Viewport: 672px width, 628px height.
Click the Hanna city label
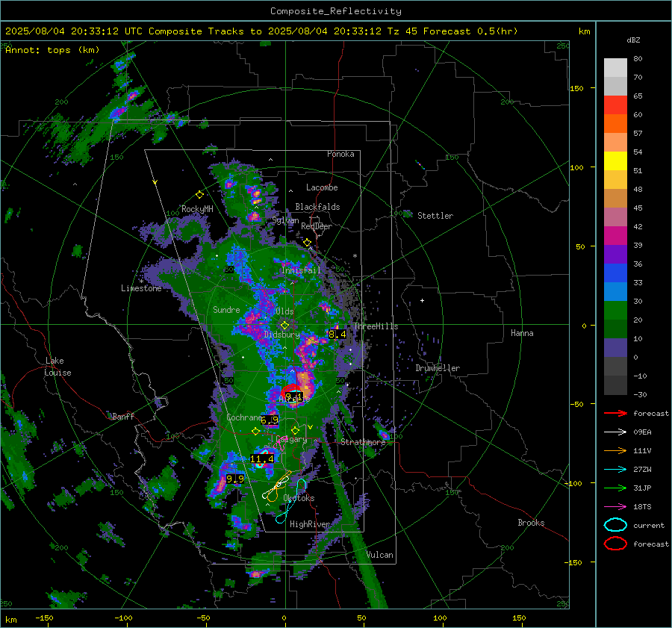tap(522, 333)
